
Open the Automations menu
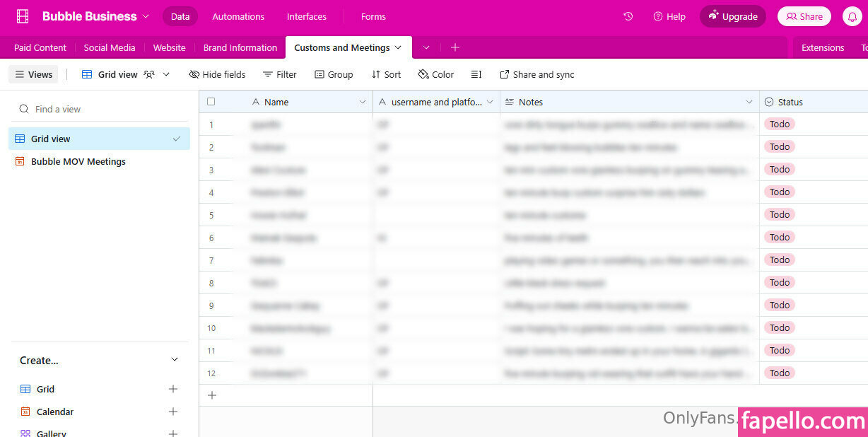pos(238,16)
